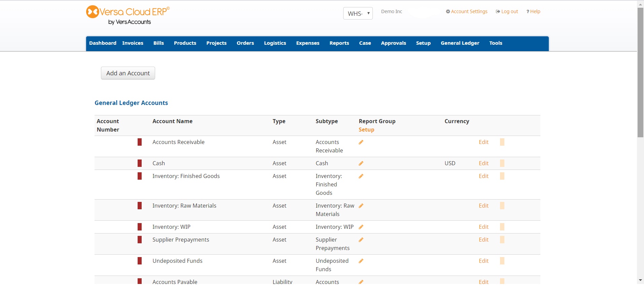This screenshot has height=286, width=644.
Task: Go to the Dashboard tab
Action: (103, 43)
